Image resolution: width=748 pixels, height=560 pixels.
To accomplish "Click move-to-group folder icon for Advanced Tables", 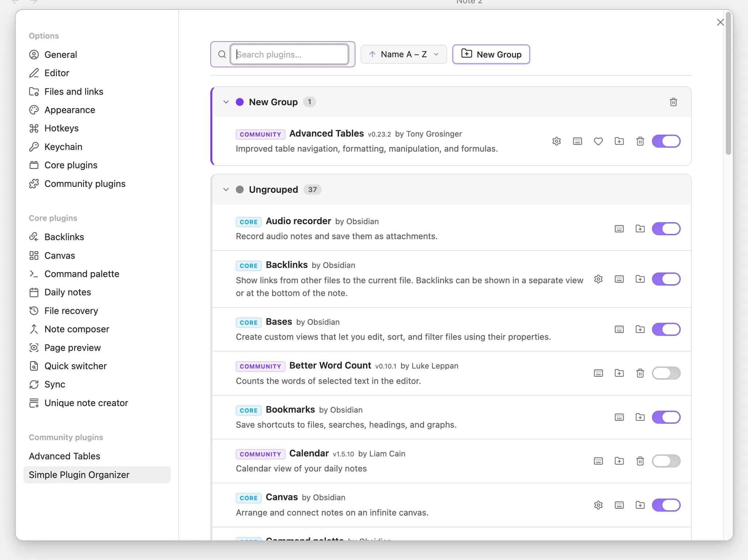I will click(619, 141).
